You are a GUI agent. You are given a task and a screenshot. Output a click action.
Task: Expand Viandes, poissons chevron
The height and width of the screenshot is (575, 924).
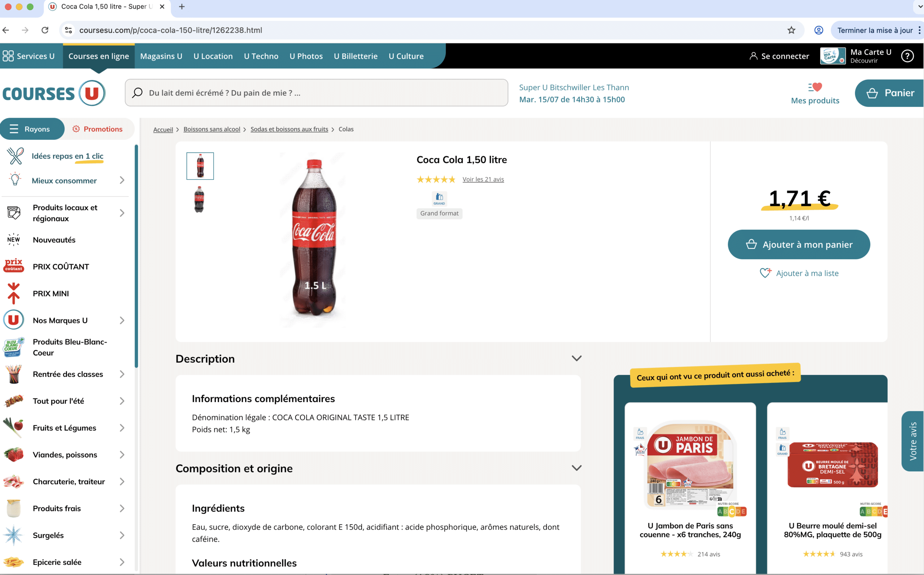122,454
